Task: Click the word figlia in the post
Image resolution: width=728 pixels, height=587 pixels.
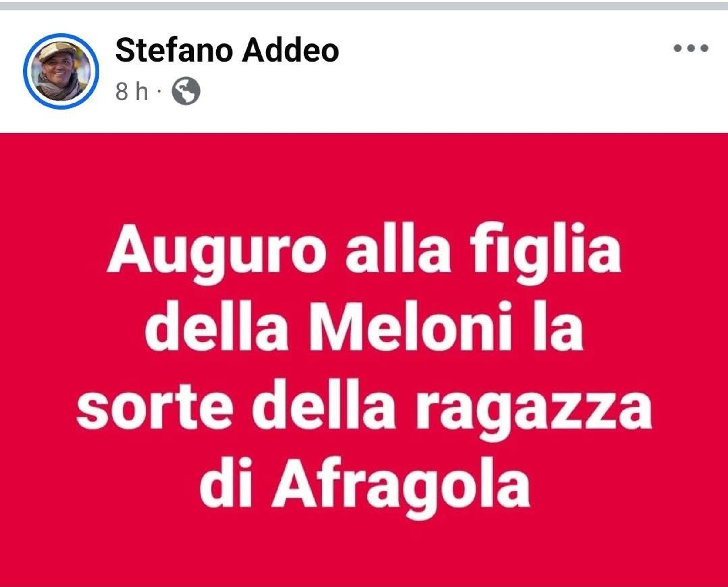Action: point(547,254)
